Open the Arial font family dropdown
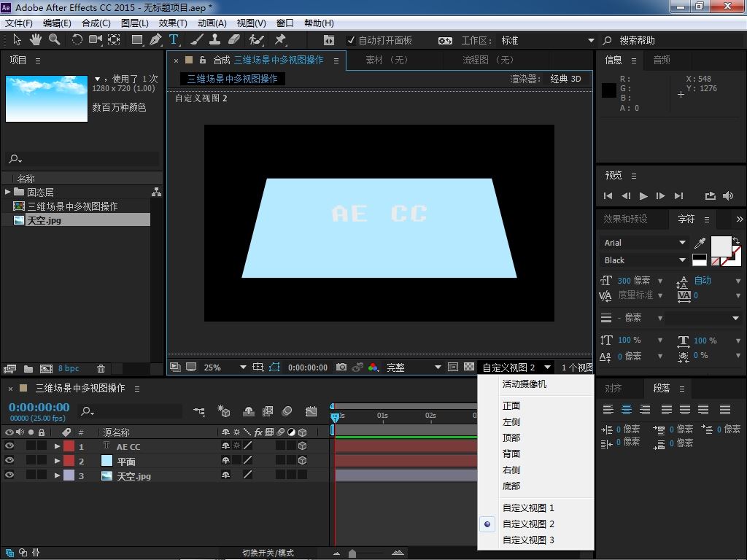Screen dimensions: 747x560 (643, 243)
